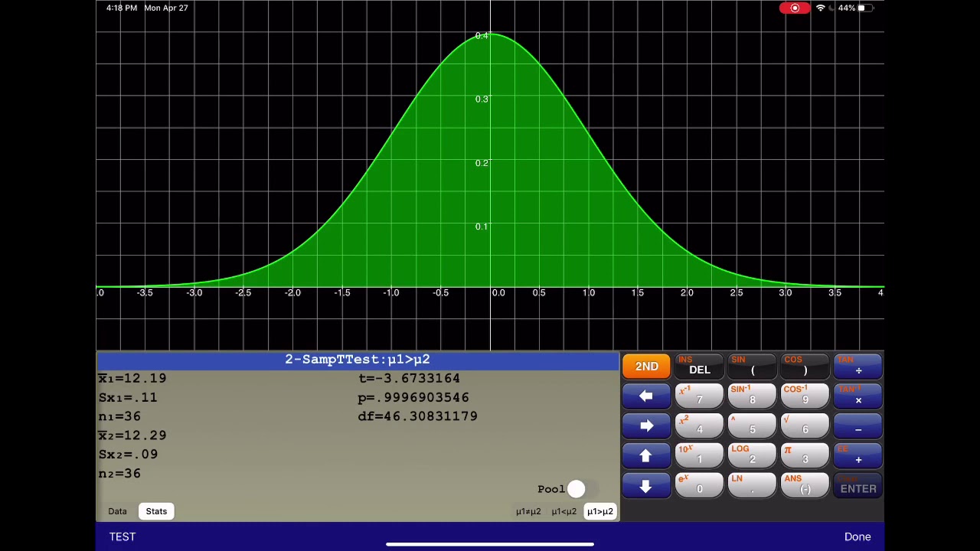Tap the 2ND function key
The width and height of the screenshot is (980, 551).
point(646,367)
